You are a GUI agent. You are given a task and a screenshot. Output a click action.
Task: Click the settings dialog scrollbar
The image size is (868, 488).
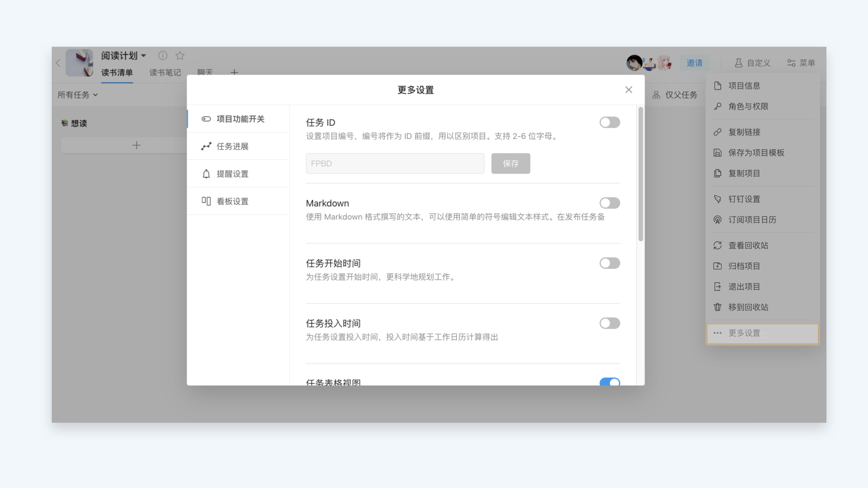640,174
